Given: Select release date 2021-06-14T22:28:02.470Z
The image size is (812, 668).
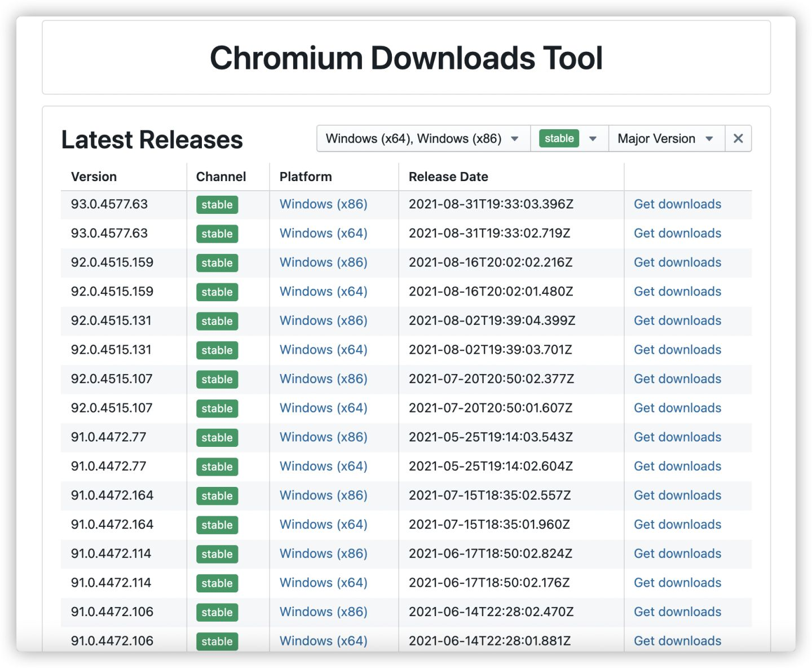Looking at the screenshot, I should tap(491, 612).
